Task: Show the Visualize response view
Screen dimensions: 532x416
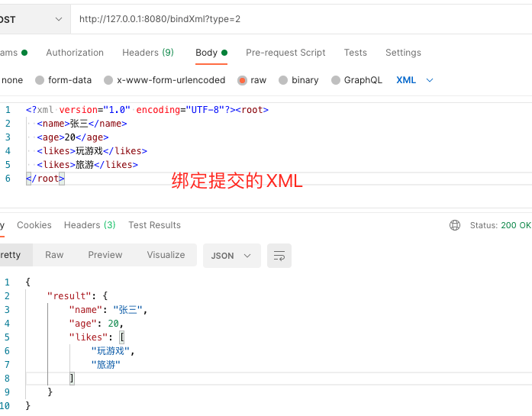Action: [166, 255]
